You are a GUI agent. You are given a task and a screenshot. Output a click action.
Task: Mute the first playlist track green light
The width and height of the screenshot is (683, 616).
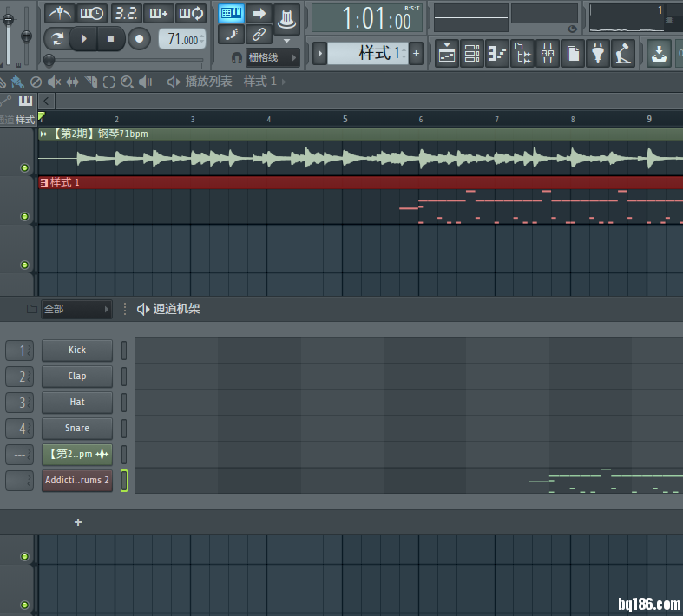24,167
